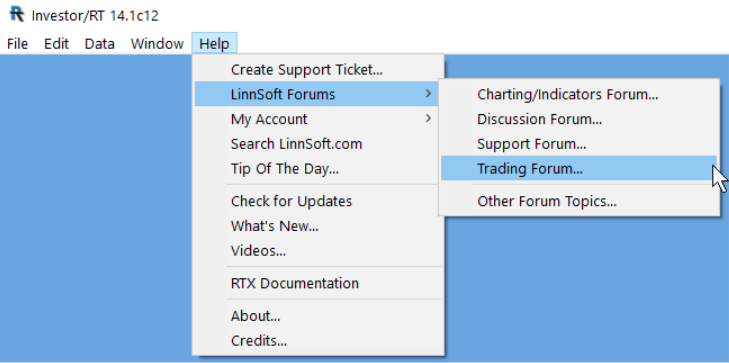Open Tip Of The Day...

click(x=318, y=168)
